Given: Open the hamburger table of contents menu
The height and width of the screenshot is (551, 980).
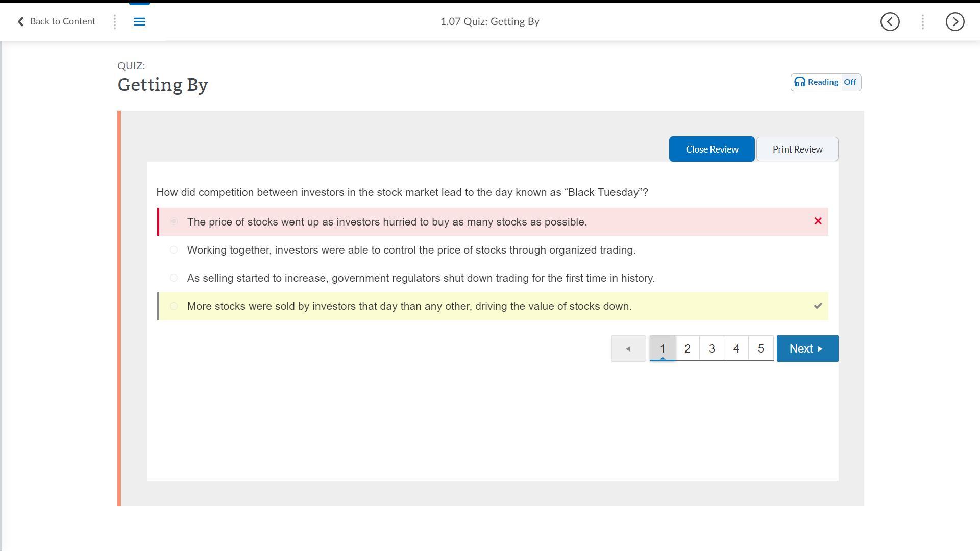Looking at the screenshot, I should click(139, 21).
